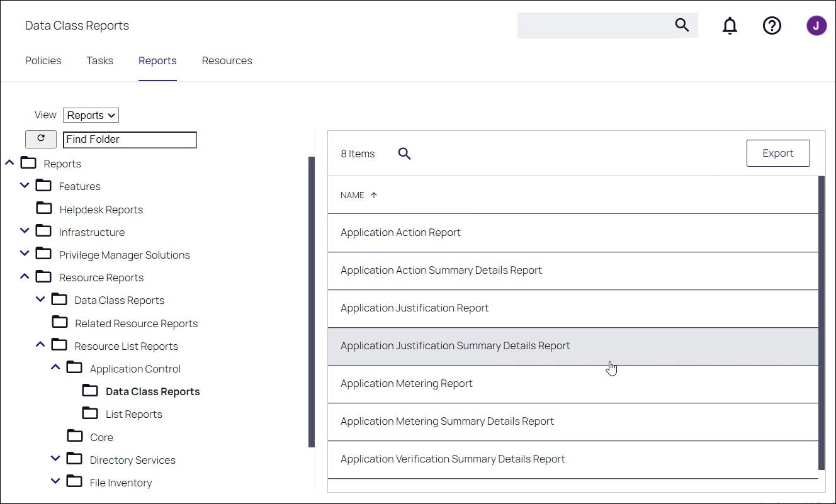
Task: Click inside the Find Folder input field
Action: tap(129, 139)
